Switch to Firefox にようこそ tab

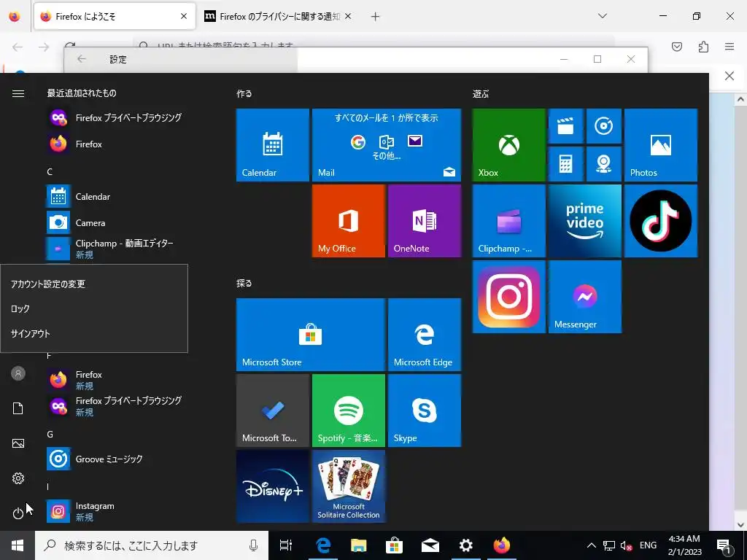point(115,17)
